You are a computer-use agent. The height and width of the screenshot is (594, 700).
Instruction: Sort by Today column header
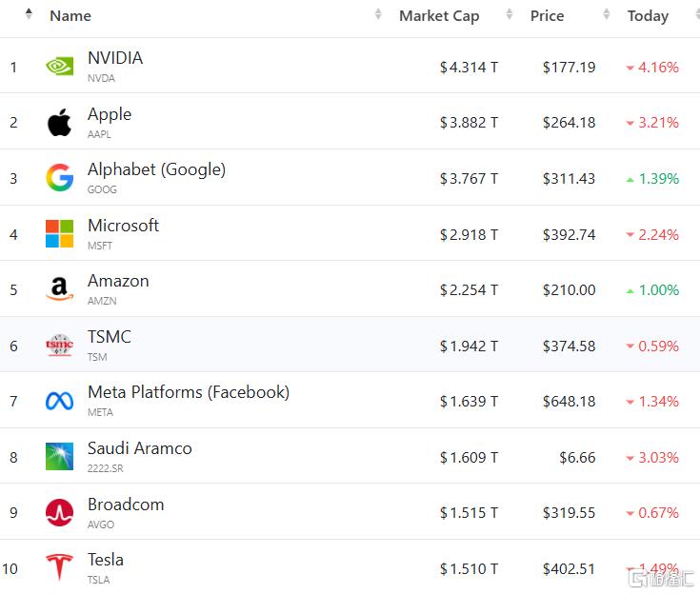(648, 15)
